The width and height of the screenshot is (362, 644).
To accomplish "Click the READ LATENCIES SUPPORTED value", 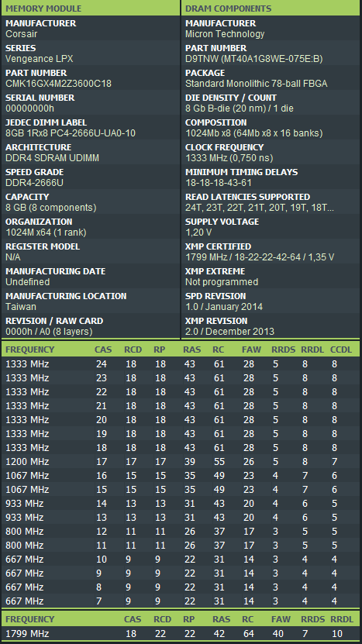I will coord(259,208).
